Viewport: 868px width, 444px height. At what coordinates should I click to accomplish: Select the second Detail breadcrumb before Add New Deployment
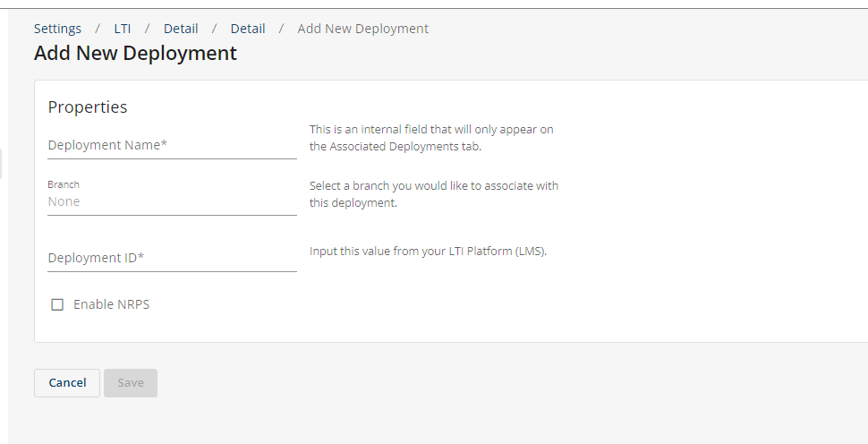pos(248,29)
